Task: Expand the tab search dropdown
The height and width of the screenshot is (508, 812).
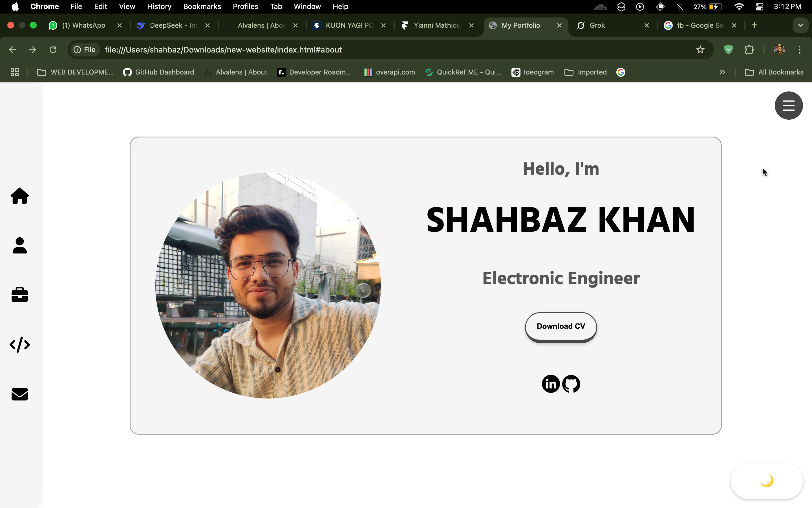Action: coord(801,25)
